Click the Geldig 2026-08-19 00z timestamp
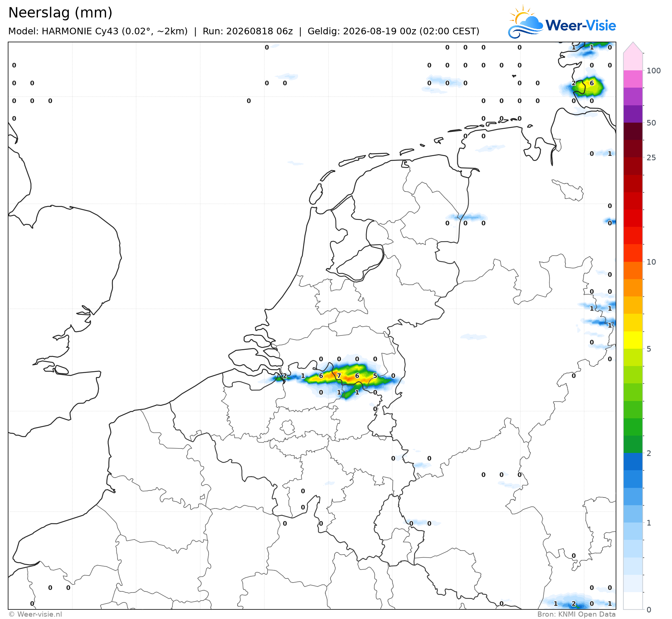672x619 pixels. [393, 31]
